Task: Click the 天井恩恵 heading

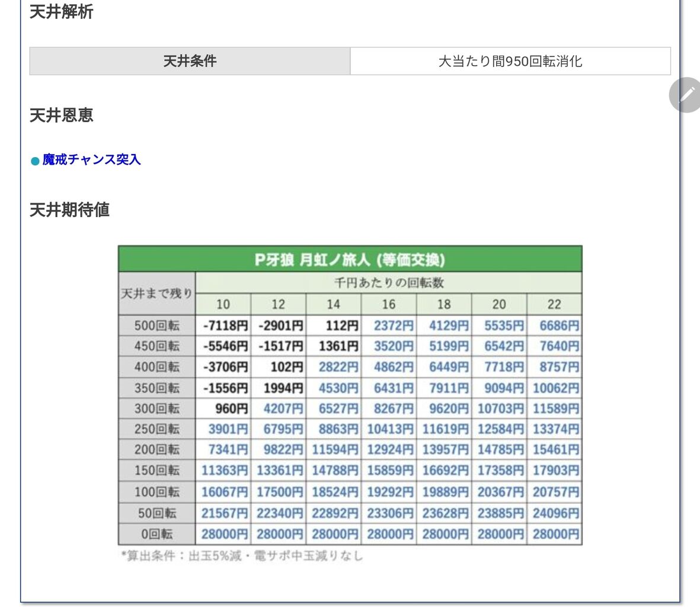Action: click(x=61, y=115)
